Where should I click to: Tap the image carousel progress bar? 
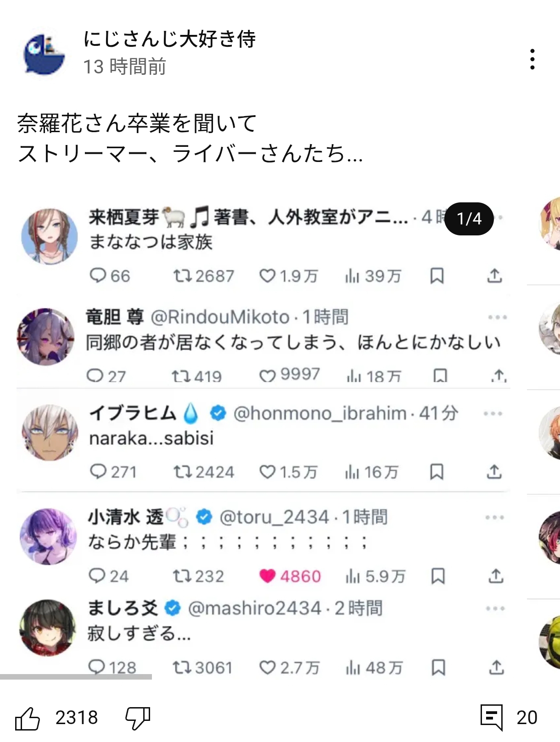tap(76, 677)
